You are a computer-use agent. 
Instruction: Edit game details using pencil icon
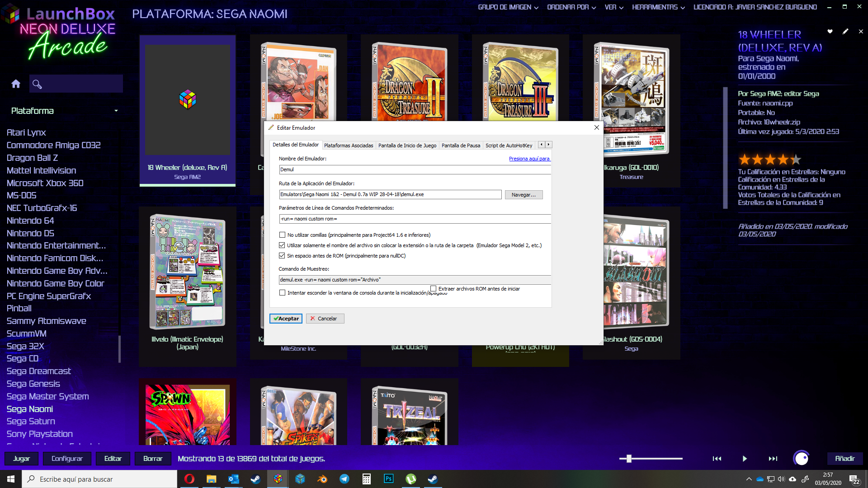[x=845, y=32]
